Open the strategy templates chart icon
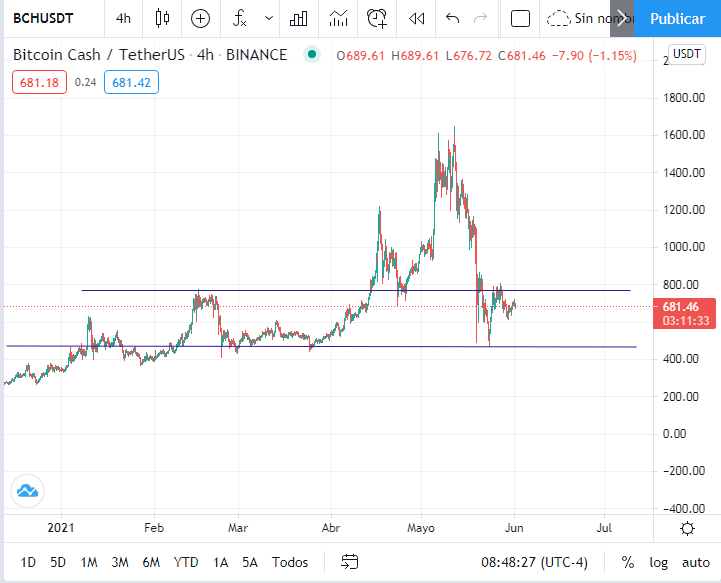 tap(338, 18)
